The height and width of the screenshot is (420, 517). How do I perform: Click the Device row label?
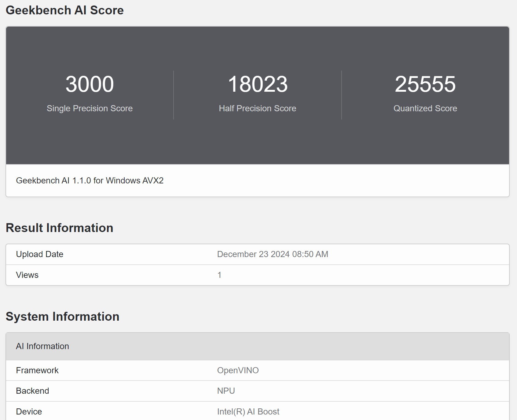pyautogui.click(x=29, y=411)
